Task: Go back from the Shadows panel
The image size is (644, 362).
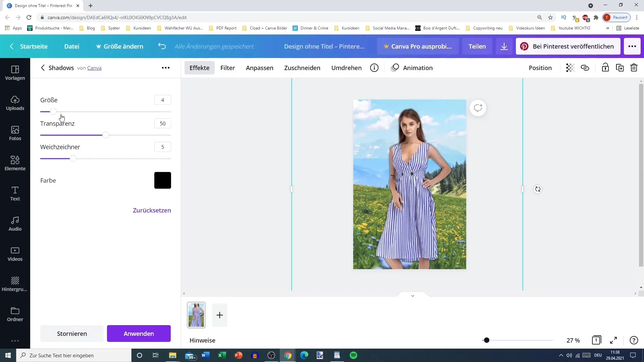Action: click(x=43, y=68)
